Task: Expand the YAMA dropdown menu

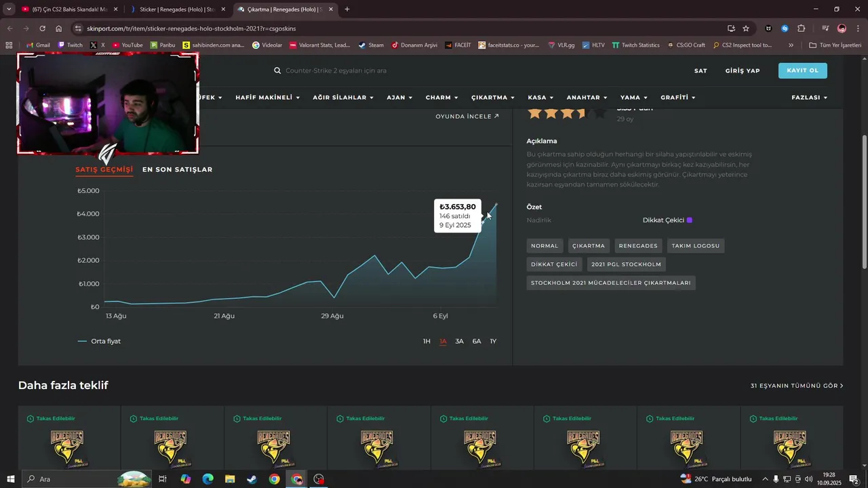Action: [633, 98]
